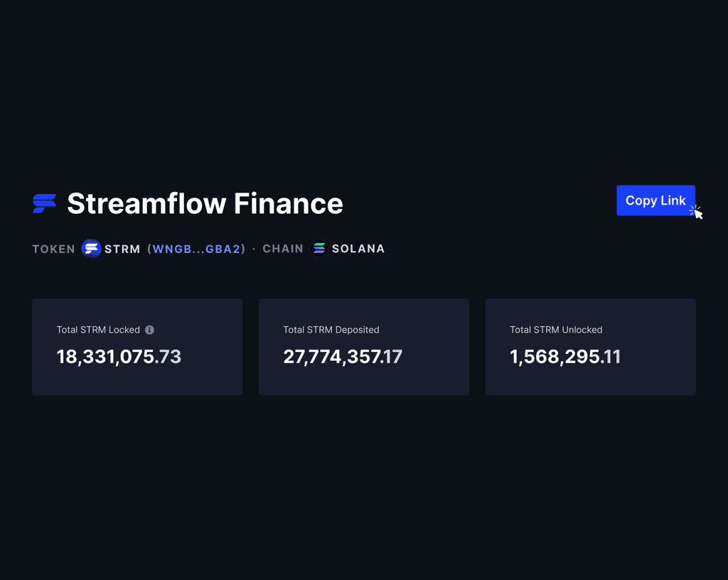Select the 1,568,295.11 unlocked amount value
Image resolution: width=728 pixels, height=580 pixels.
565,357
